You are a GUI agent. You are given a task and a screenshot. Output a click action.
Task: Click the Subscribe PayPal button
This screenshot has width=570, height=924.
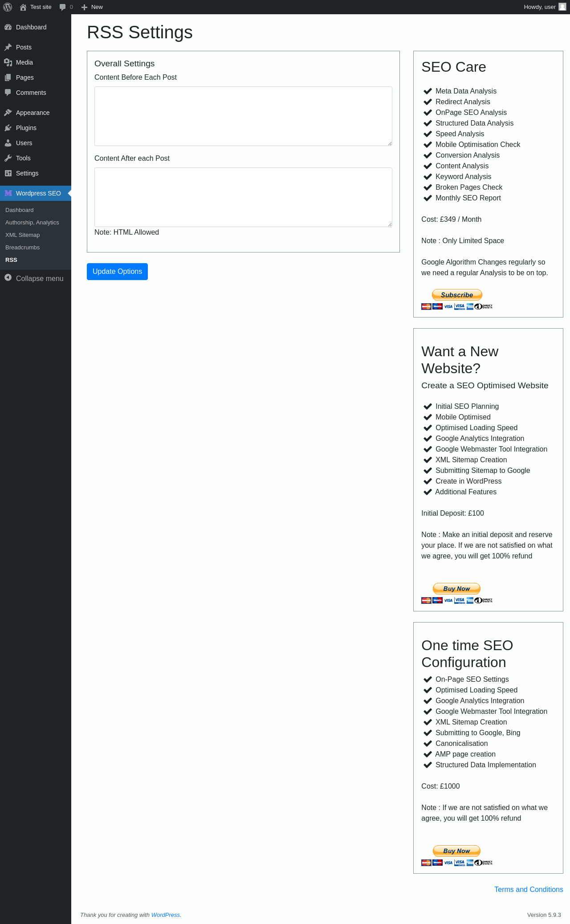tap(457, 295)
